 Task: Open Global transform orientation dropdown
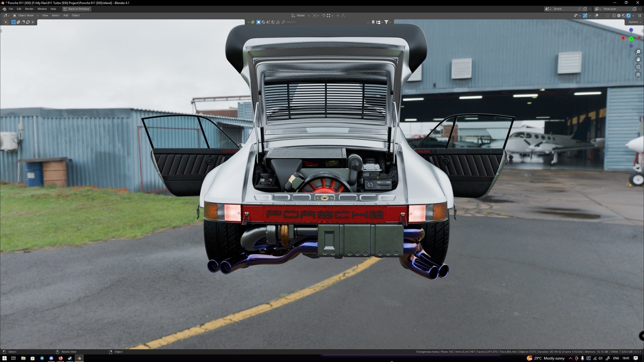point(301,16)
